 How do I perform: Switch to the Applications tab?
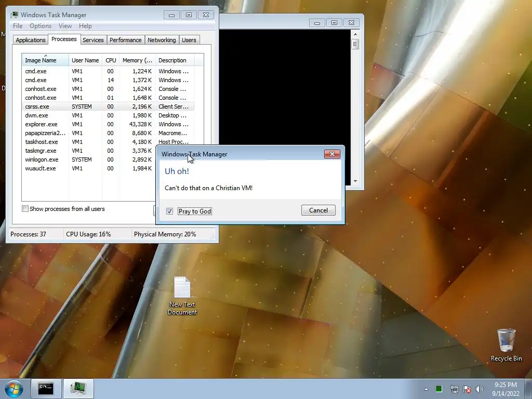(x=31, y=40)
